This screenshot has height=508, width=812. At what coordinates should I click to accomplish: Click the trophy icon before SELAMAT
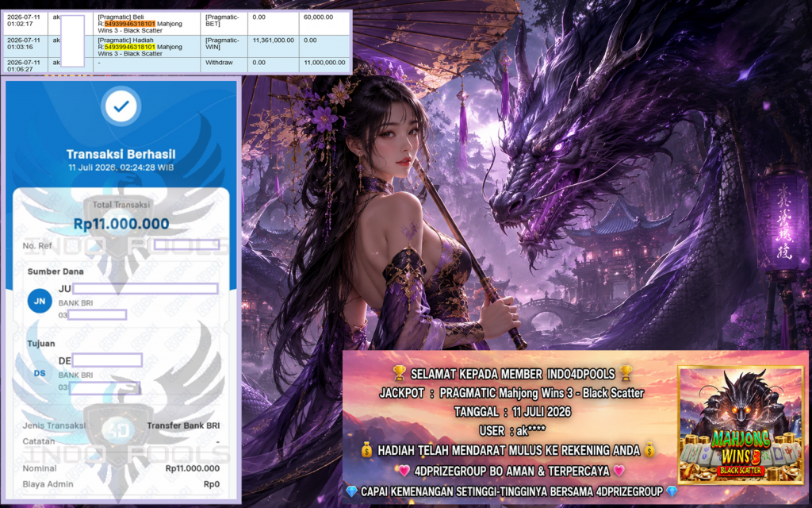[400, 373]
